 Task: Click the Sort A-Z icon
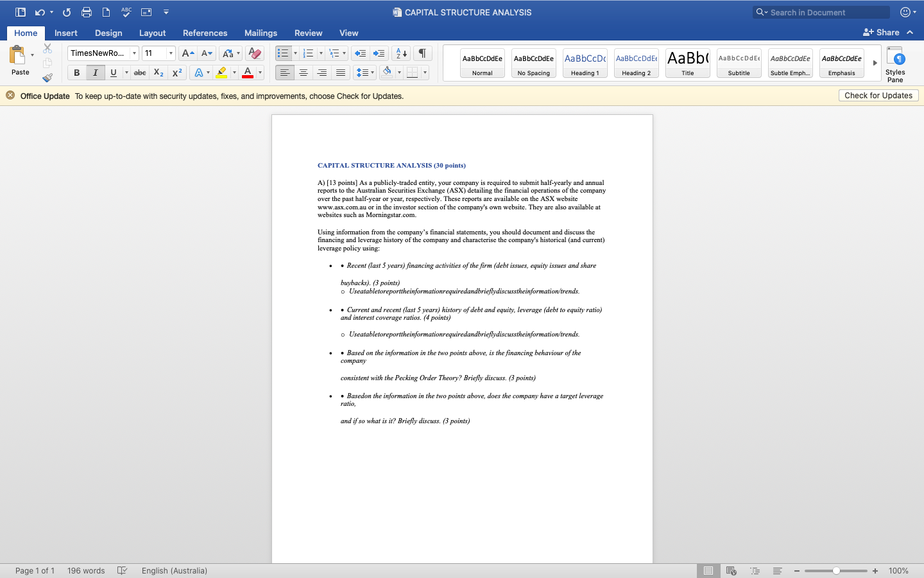click(400, 53)
